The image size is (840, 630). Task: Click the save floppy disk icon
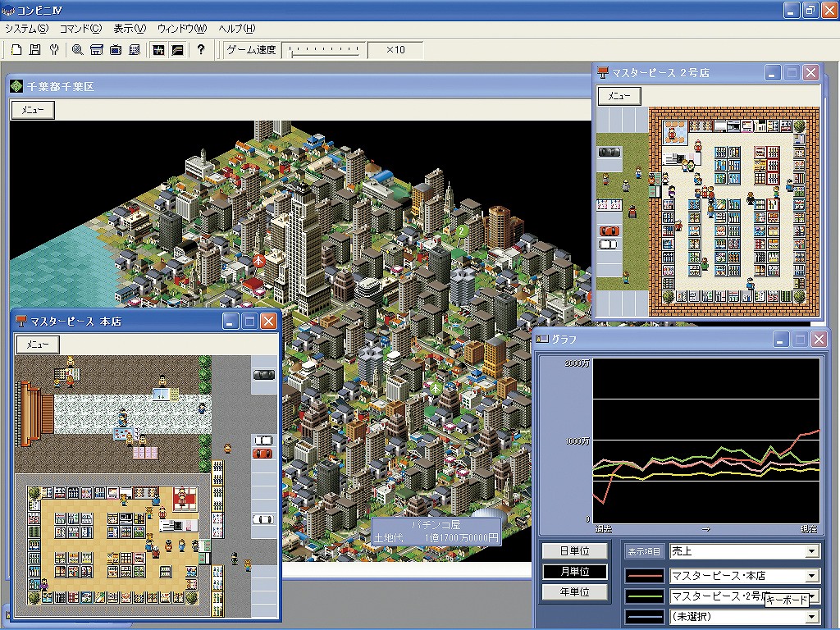35,50
